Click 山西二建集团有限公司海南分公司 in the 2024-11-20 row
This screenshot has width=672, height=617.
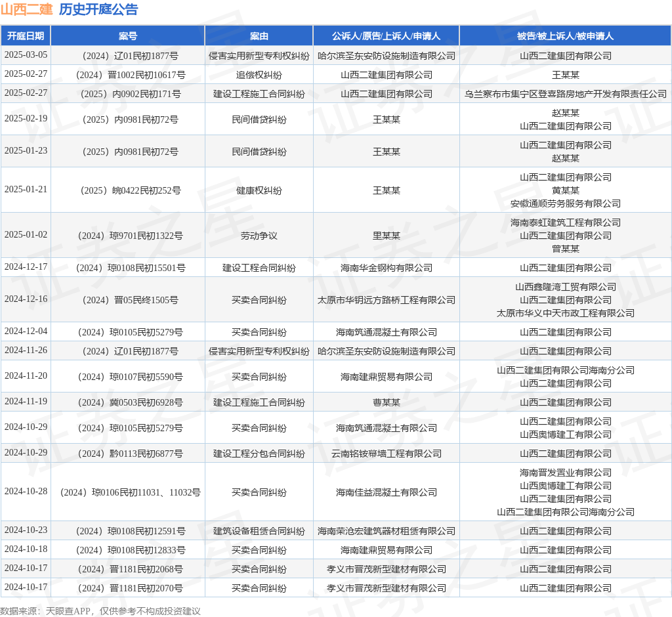coord(565,370)
